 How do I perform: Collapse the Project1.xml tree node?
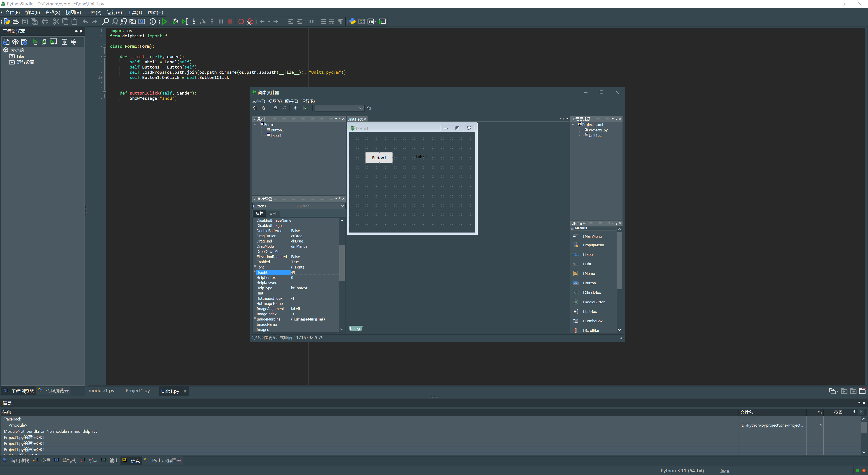tap(573, 124)
